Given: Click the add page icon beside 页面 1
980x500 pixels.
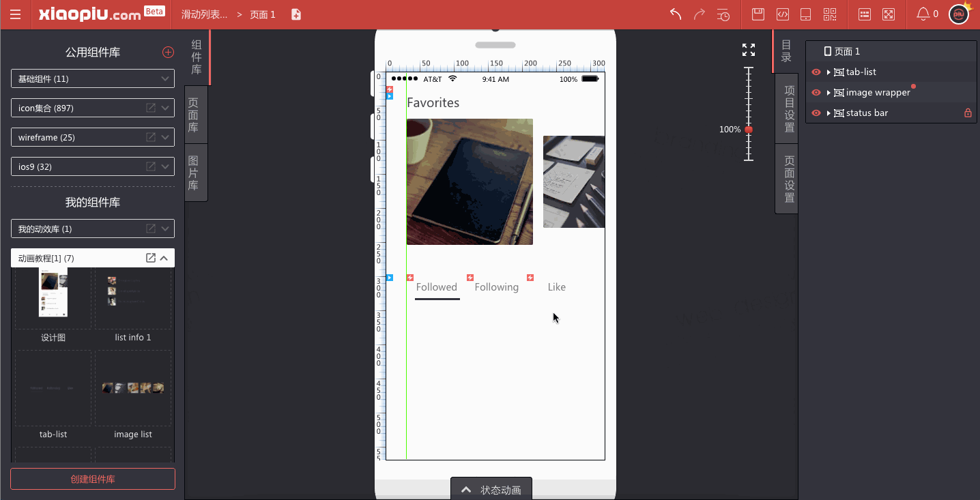Looking at the screenshot, I should [296, 14].
